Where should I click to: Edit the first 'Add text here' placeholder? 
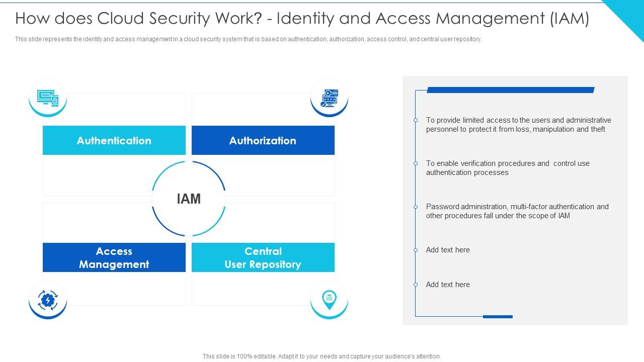point(448,250)
